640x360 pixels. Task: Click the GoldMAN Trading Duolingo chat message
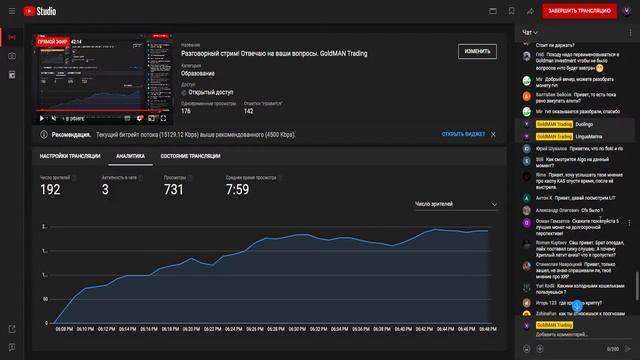click(x=575, y=124)
